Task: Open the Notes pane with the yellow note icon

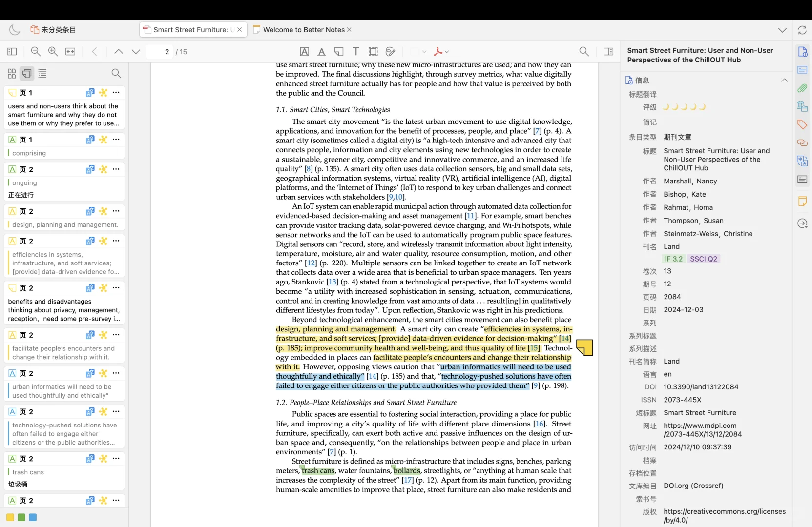Action: [x=802, y=201]
